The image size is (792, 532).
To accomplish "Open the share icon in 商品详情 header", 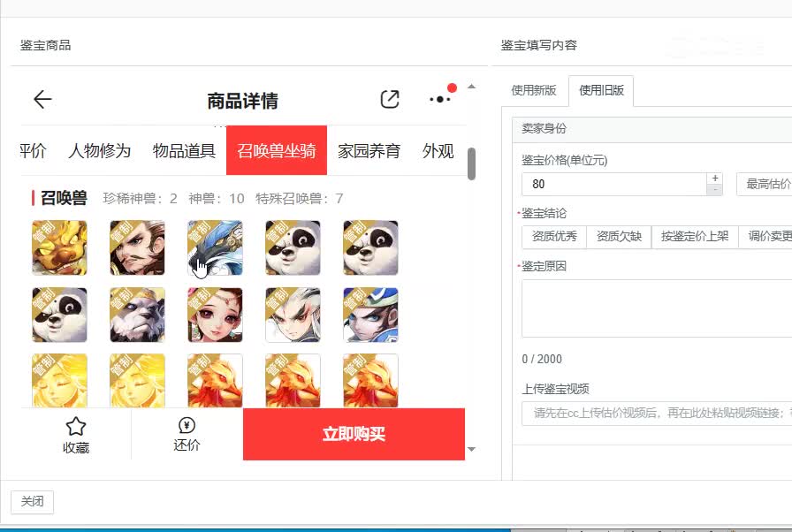I will tap(390, 100).
